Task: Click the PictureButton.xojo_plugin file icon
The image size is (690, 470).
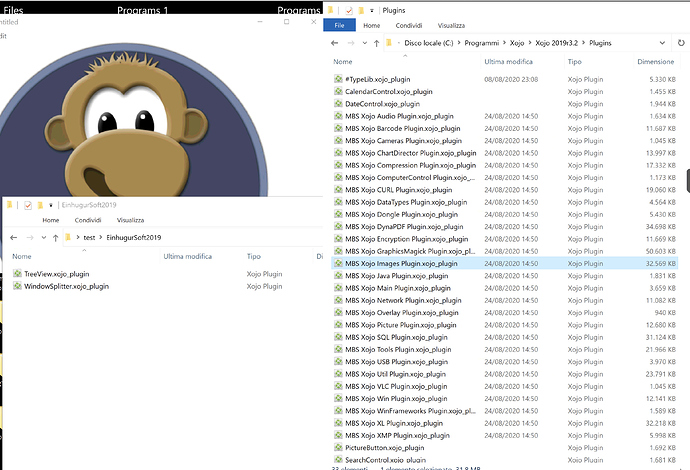Action: 338,448
